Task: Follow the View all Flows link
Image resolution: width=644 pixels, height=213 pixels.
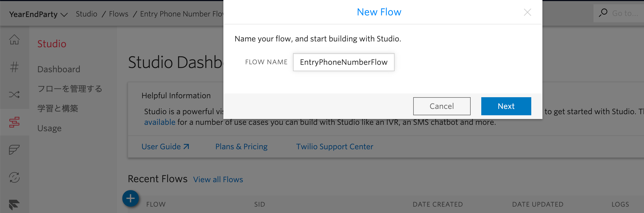Action: (x=218, y=180)
